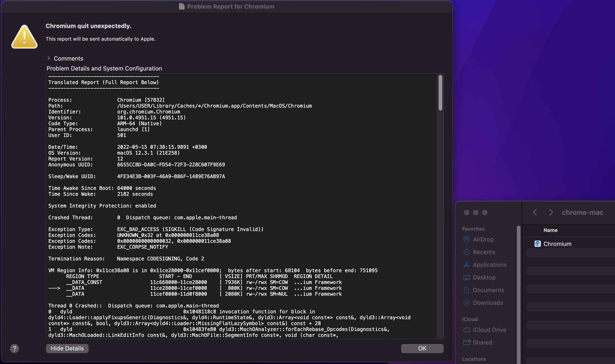The height and width of the screenshot is (364, 615).
Task: Hide the problem report details
Action: (67, 348)
